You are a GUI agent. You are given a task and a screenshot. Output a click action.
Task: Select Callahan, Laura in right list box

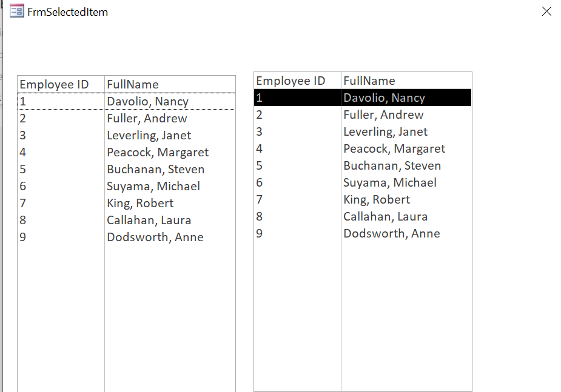click(x=385, y=217)
